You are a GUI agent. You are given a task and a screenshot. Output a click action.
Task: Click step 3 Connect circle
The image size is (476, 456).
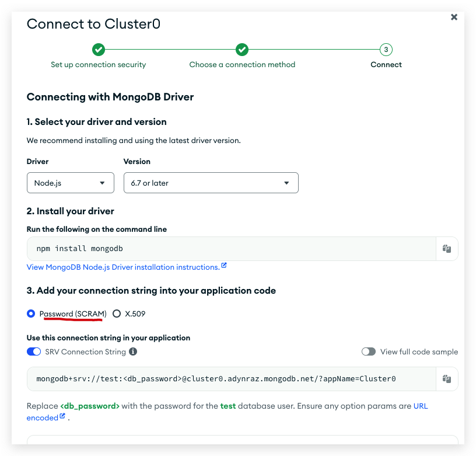pos(386,50)
